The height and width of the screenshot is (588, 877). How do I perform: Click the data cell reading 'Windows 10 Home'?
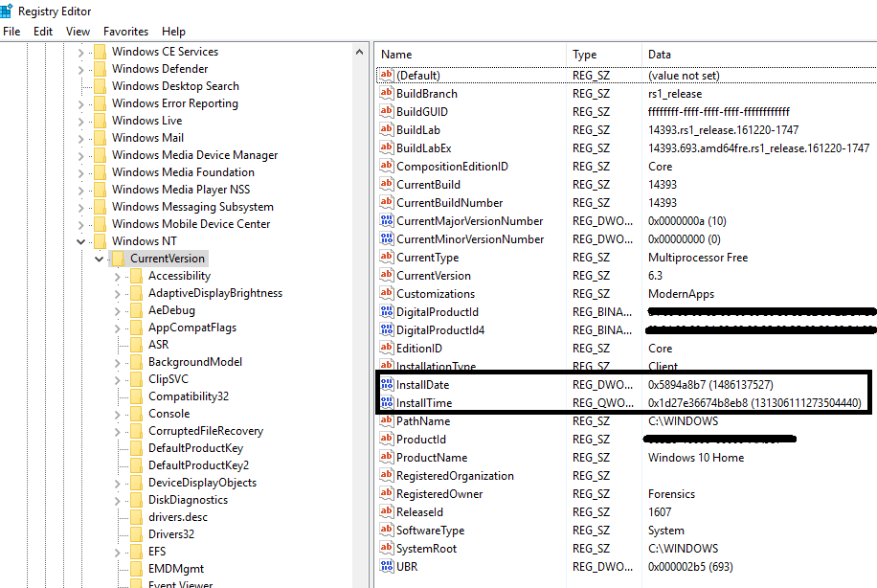pyautogui.click(x=696, y=458)
